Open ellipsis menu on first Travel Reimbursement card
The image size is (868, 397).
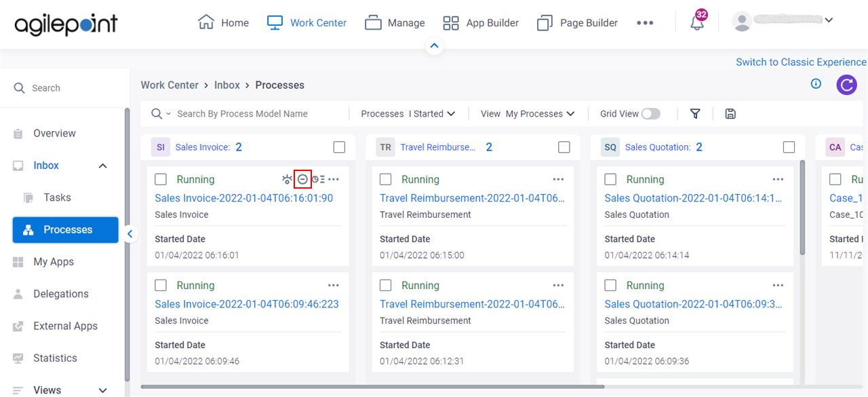tap(558, 179)
